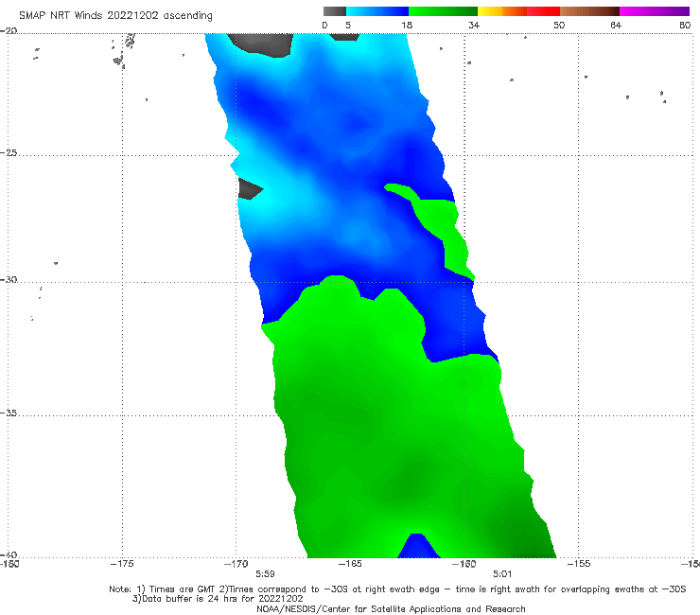Click the latitude axis label '-20'
This screenshot has width=700, height=615.
tap(9, 30)
